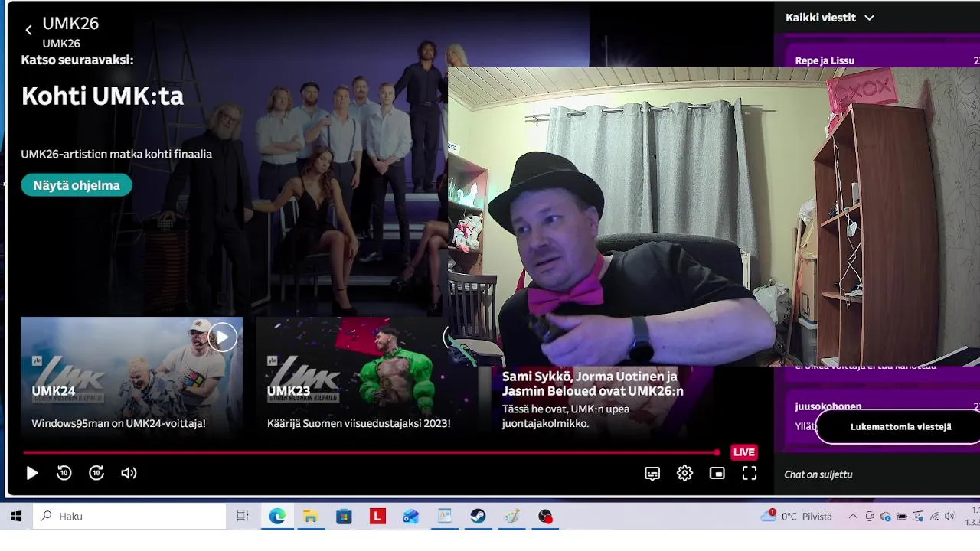Open OBS Studio from the taskbar

tap(545, 517)
